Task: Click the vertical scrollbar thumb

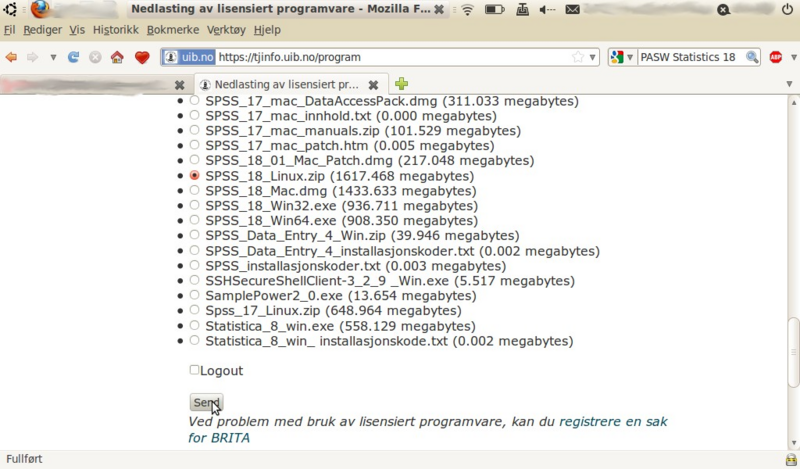Action: 793,352
